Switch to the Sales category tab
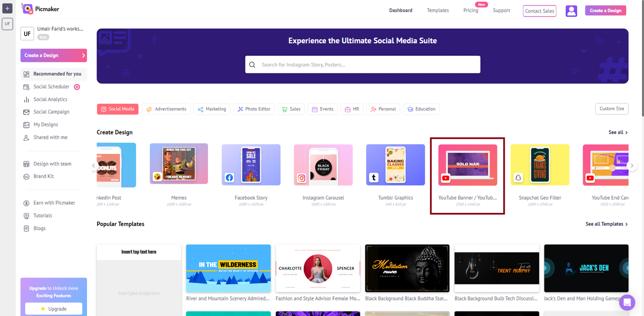The image size is (644, 316). [291, 109]
